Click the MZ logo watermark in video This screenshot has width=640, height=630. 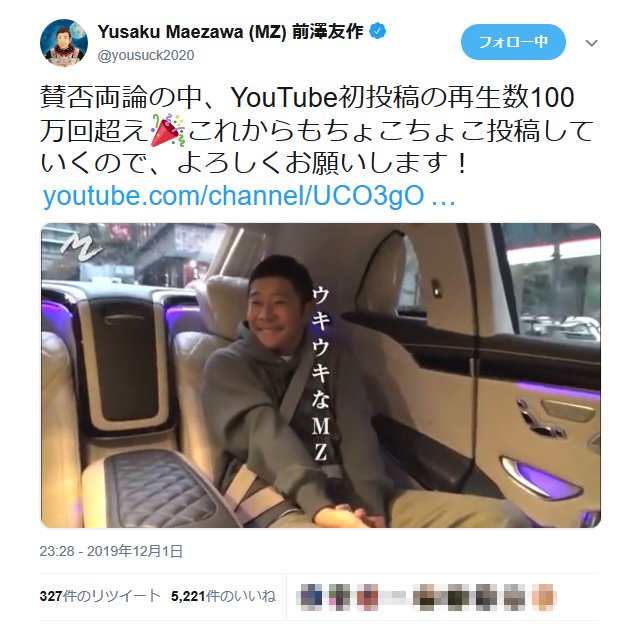(81, 248)
